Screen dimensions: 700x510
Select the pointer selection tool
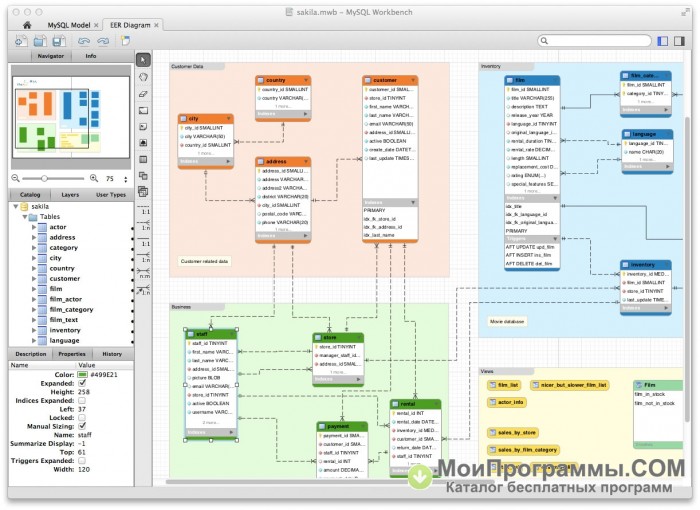coord(143,60)
